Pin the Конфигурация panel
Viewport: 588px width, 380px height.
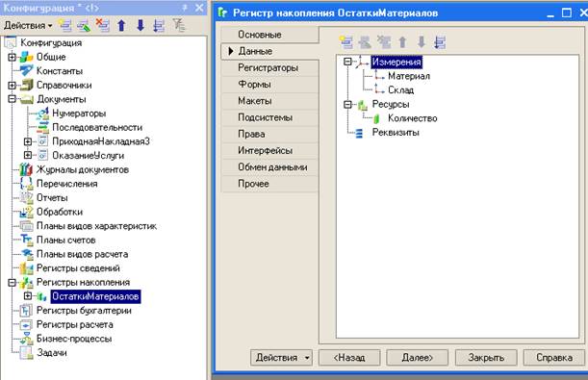pyautogui.click(x=185, y=8)
